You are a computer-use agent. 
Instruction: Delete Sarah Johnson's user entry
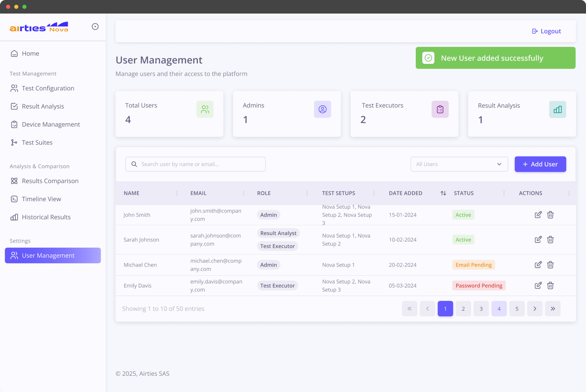[550, 240]
